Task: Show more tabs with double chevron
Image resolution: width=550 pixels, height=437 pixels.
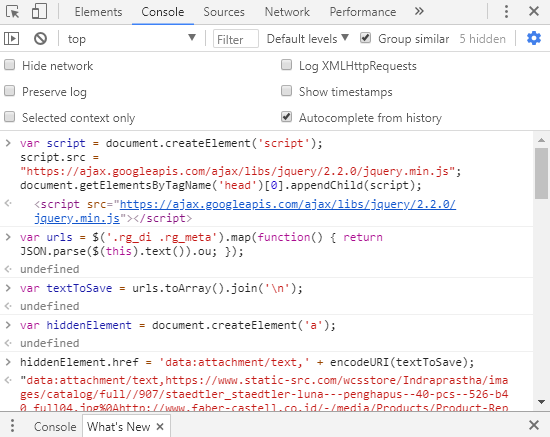Action: [419, 12]
